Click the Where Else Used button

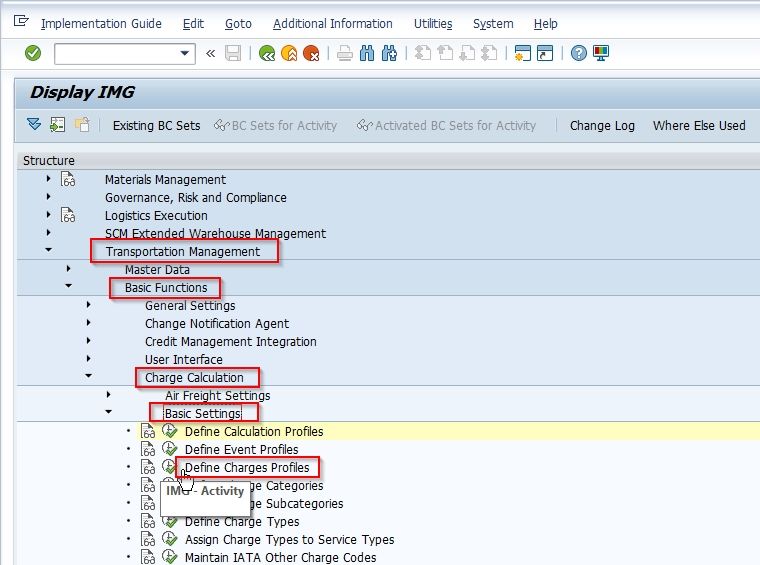coord(699,126)
